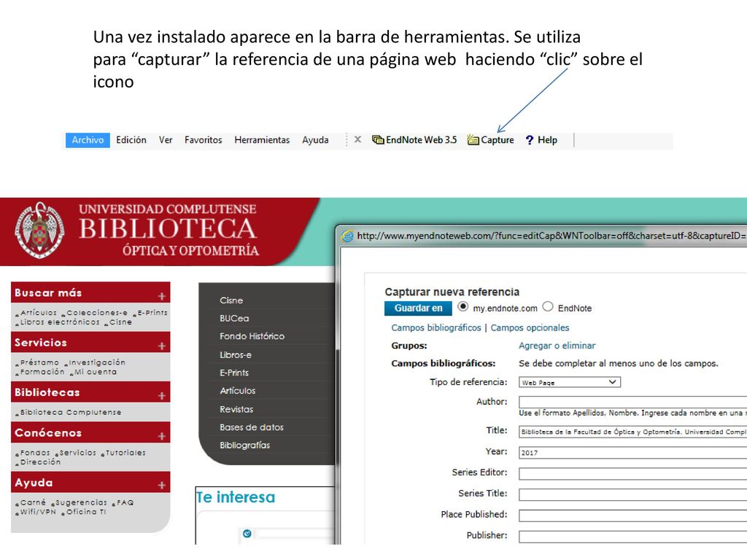Open E-Prints in the dark menu
This screenshot has height=560, width=747.
coord(234,373)
